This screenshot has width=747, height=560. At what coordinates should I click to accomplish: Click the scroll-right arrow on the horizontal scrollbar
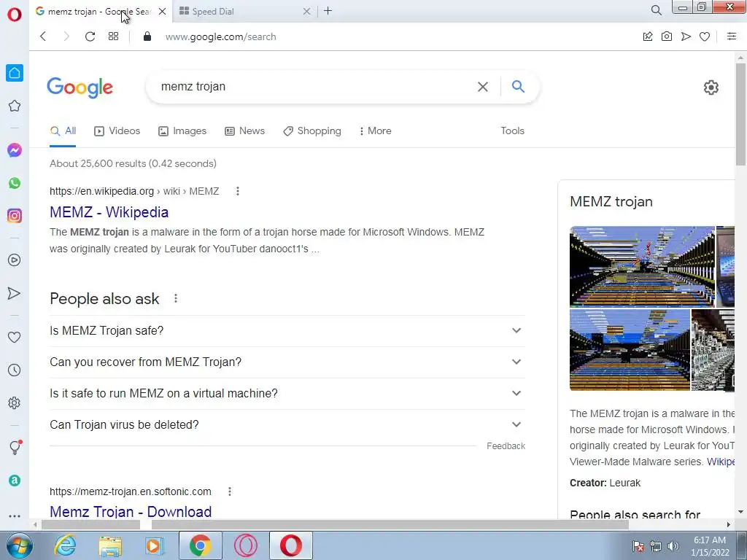[x=729, y=525]
